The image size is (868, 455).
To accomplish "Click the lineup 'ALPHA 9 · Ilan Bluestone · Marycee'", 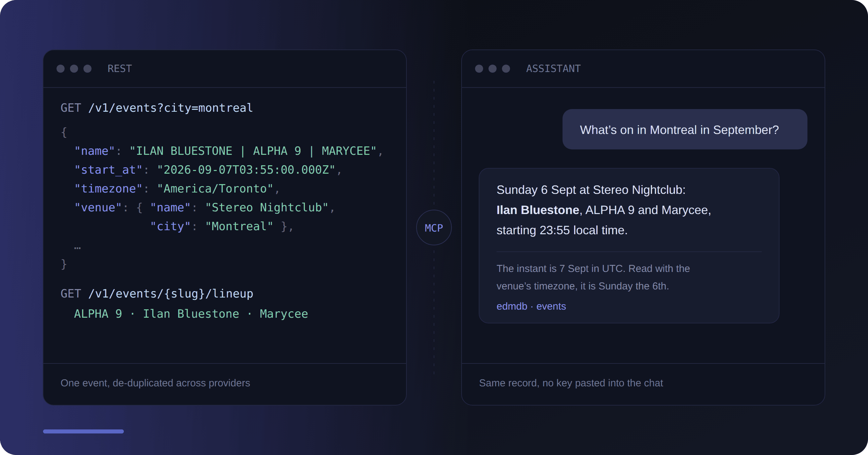I will pyautogui.click(x=191, y=314).
